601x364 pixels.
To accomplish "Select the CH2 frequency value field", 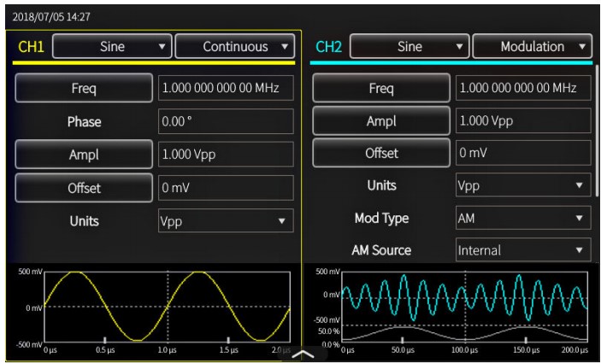I will pos(523,88).
